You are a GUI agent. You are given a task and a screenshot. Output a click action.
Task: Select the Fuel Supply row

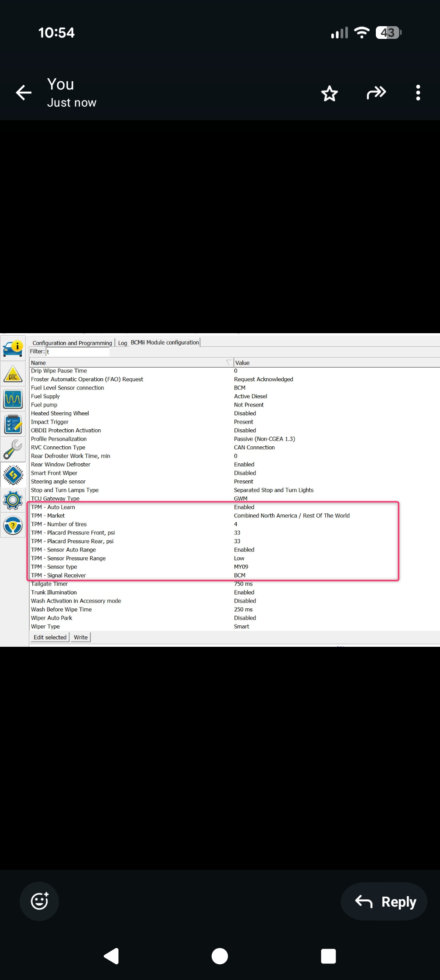click(x=234, y=396)
